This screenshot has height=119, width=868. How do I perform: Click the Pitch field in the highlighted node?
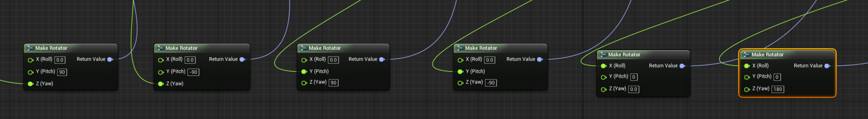777,77
